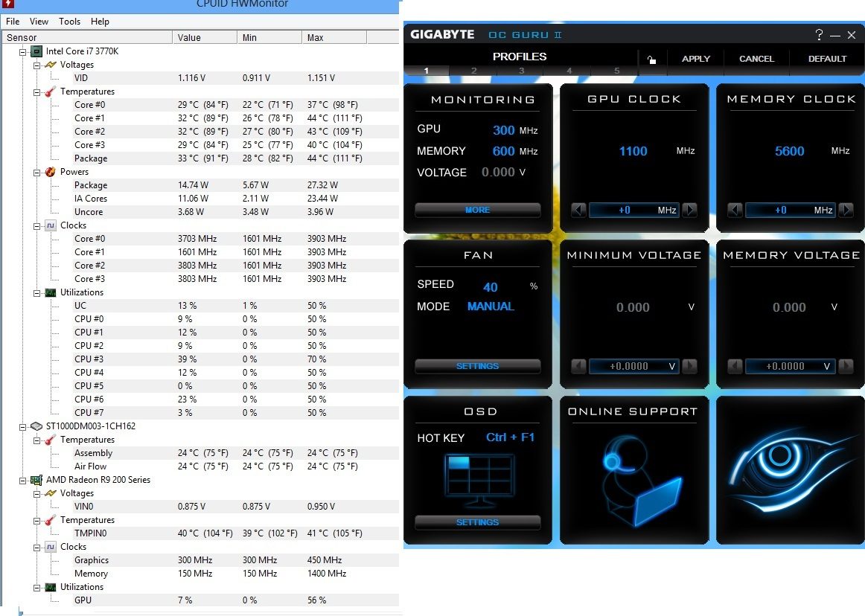Collapse the CPU Voltages branch
This screenshot has width=865, height=616.
coord(37,65)
